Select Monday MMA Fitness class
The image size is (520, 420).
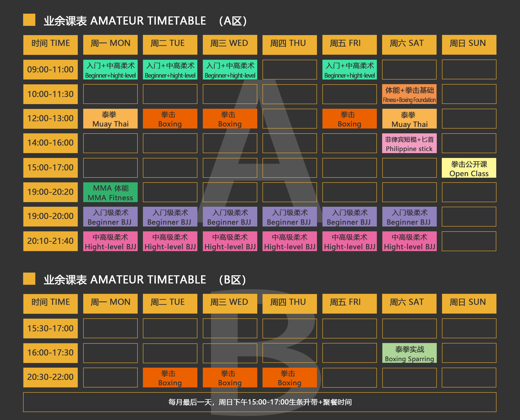[x=110, y=192]
